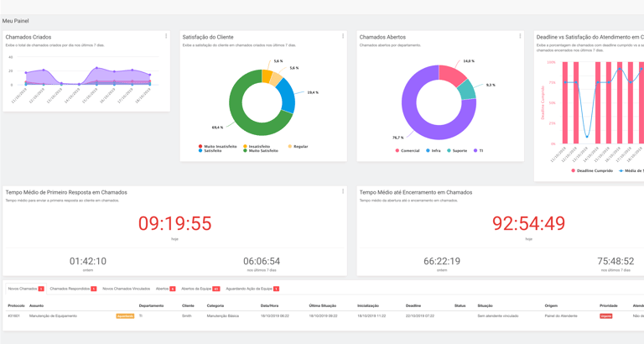Open the Satisfação do Cliente card options menu

[x=343, y=36]
